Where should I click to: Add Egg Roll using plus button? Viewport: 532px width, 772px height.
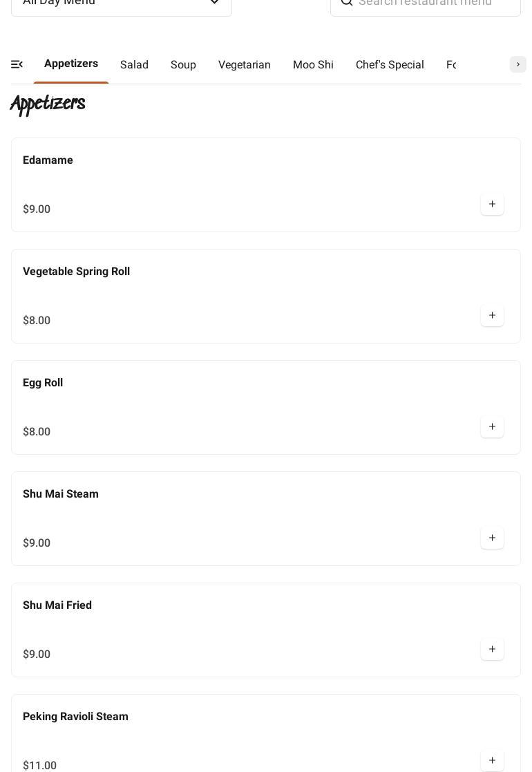pos(492,426)
